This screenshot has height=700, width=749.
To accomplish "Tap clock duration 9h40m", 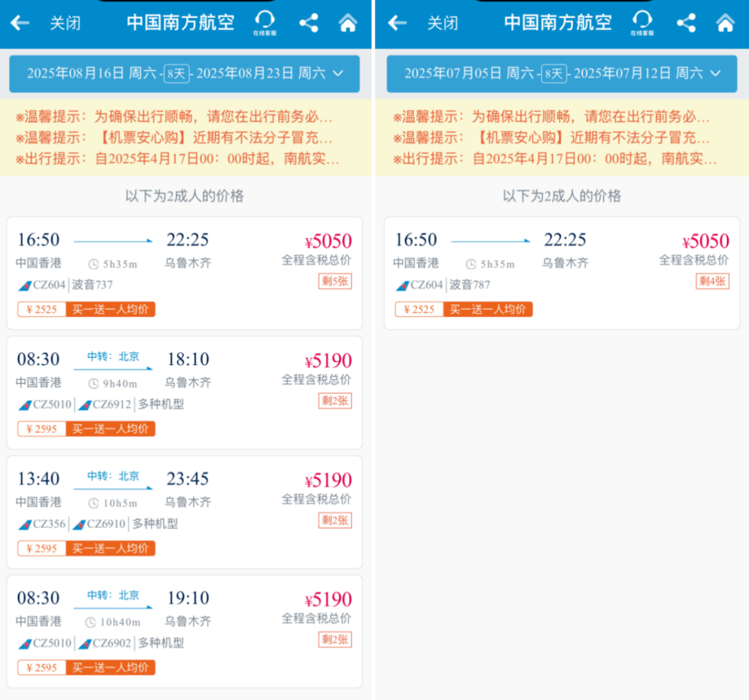I will (x=113, y=384).
